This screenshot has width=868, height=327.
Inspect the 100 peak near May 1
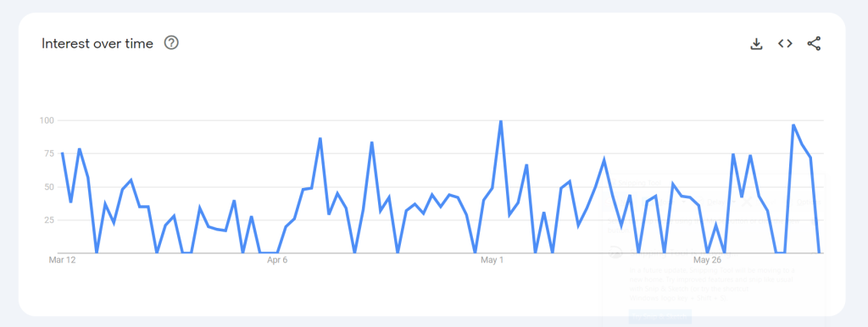point(500,120)
